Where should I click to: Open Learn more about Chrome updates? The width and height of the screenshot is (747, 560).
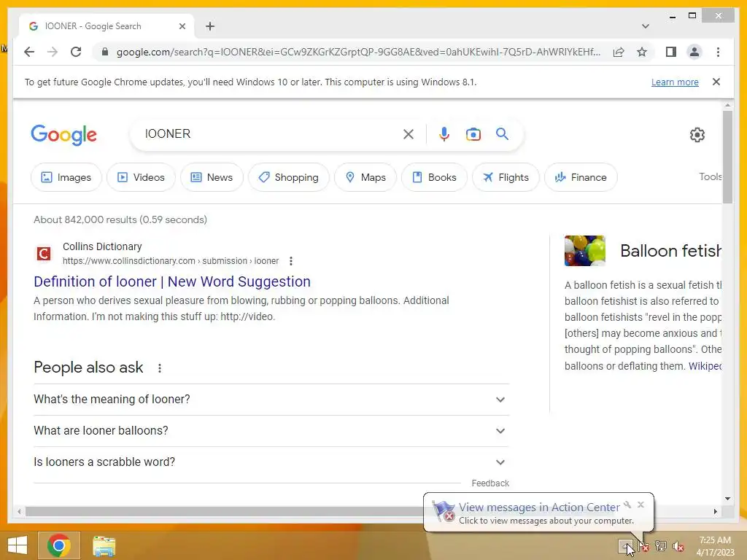675,82
